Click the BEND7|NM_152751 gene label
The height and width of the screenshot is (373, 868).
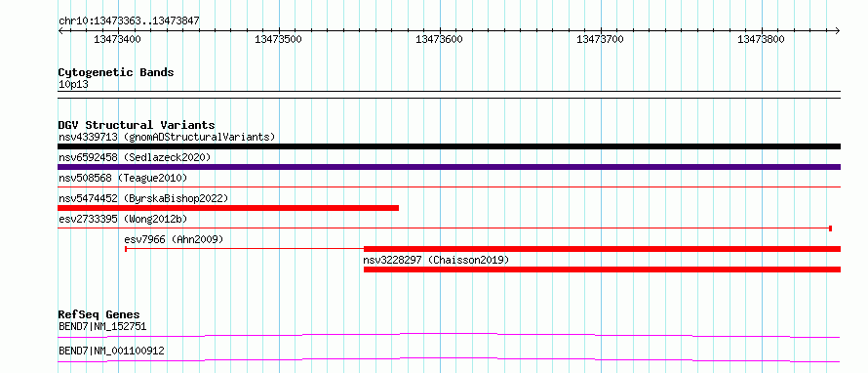pos(102,326)
